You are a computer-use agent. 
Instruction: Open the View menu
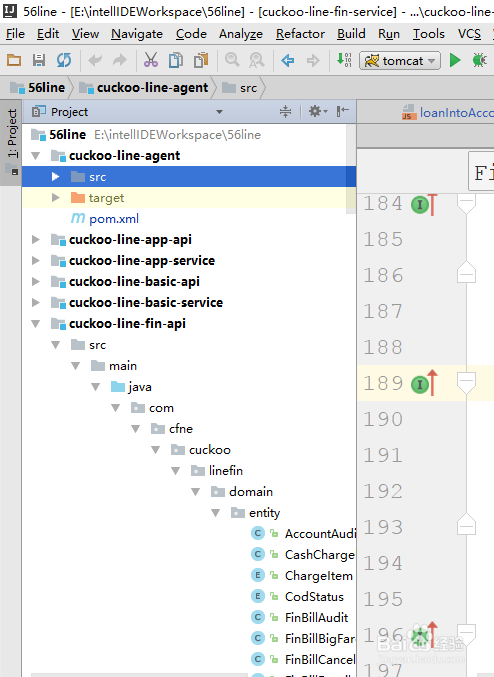(86, 34)
